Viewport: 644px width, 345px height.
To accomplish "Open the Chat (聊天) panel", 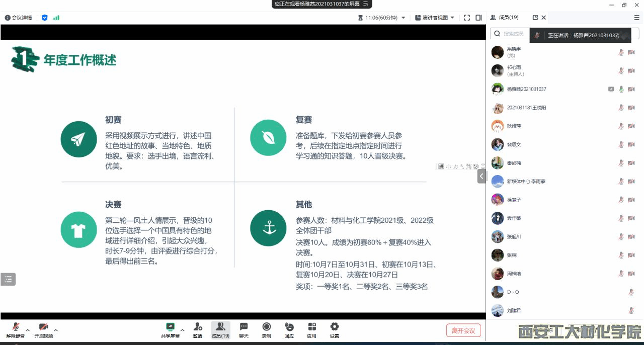I will point(244,327).
